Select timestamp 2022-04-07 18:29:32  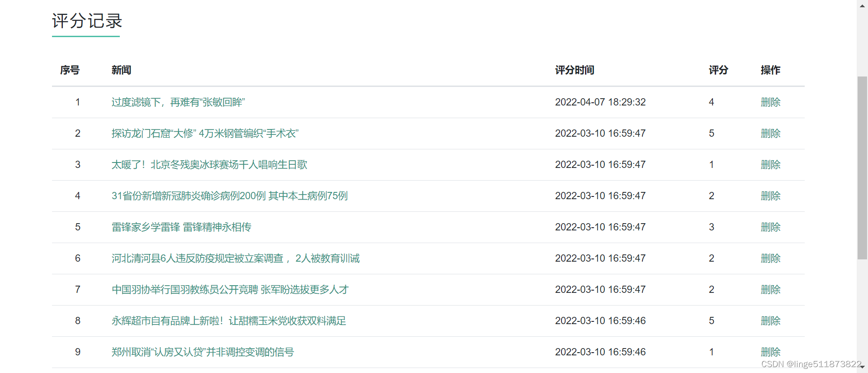coord(600,102)
